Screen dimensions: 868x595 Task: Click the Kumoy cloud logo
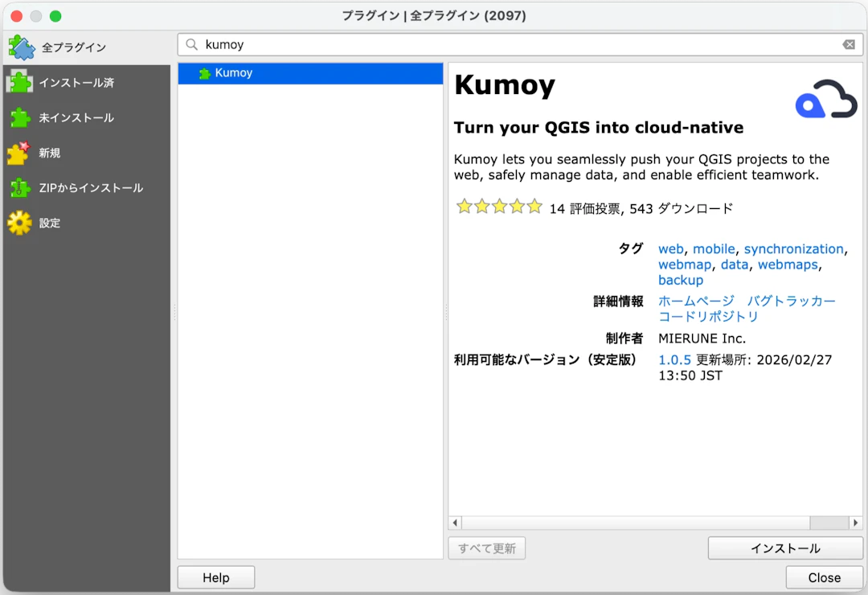coord(826,99)
